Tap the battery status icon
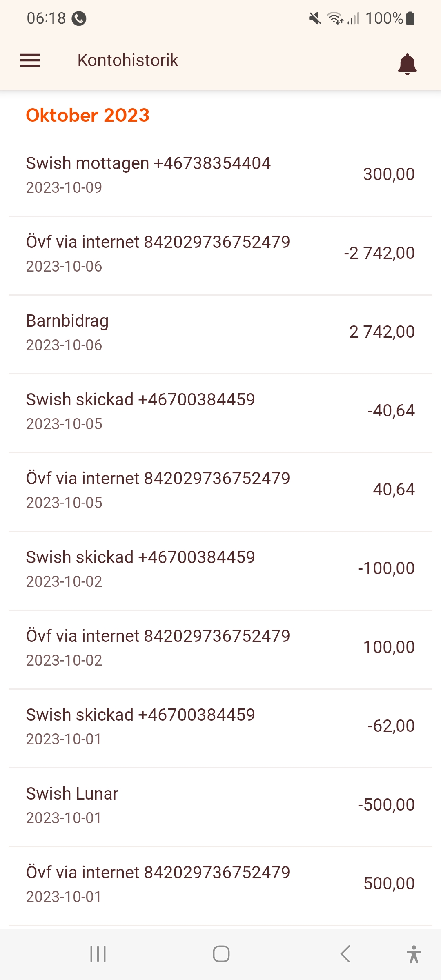 pos(410,18)
